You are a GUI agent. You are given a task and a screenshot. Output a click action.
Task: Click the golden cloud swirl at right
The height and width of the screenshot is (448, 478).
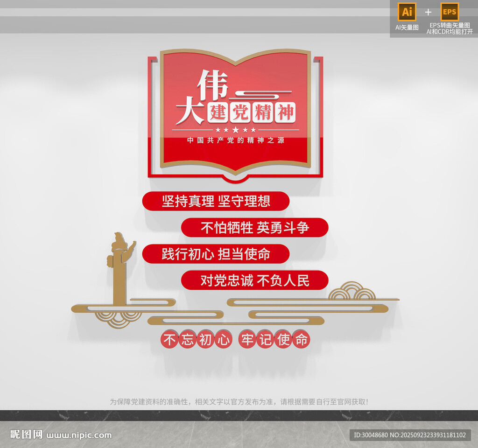(x=352, y=291)
